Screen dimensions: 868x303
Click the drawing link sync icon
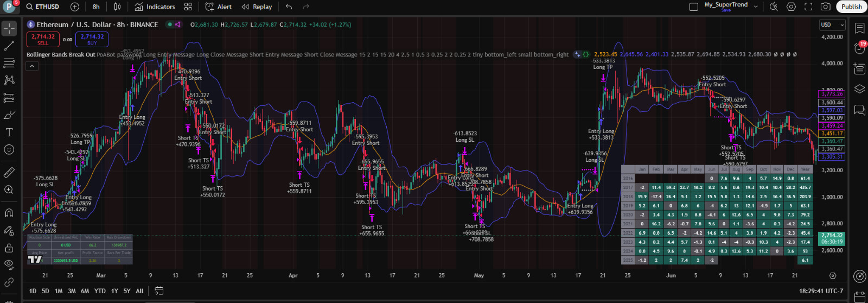click(x=9, y=282)
